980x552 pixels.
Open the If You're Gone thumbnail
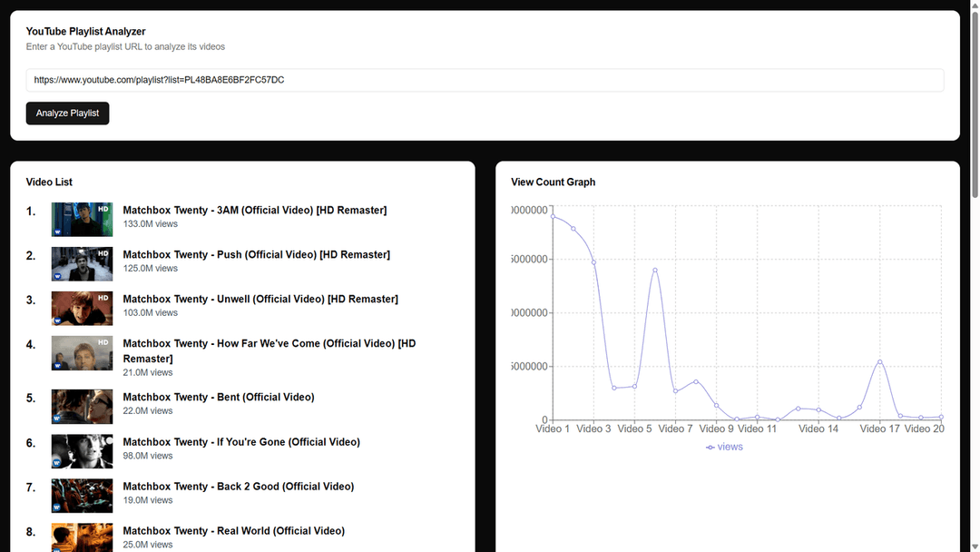[x=82, y=450]
